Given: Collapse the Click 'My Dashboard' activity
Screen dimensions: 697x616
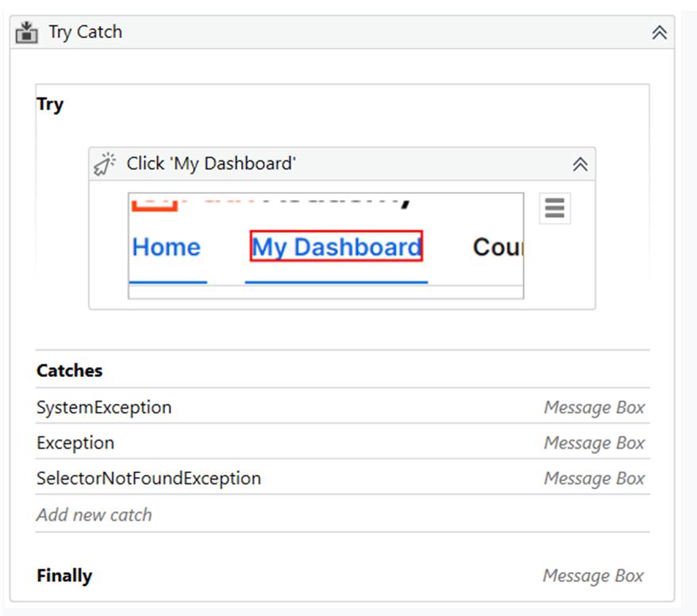Looking at the screenshot, I should (583, 163).
